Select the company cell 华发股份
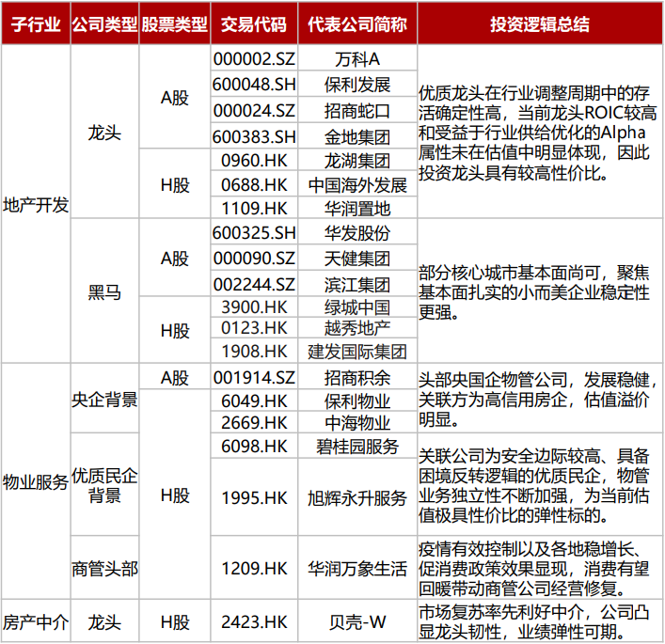Image resolution: width=665 pixels, height=644 pixels. point(357,232)
